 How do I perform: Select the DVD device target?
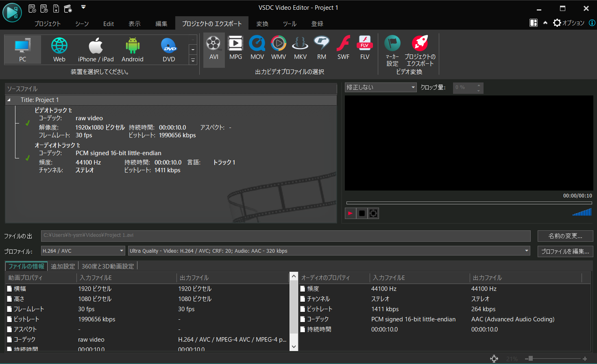click(169, 49)
